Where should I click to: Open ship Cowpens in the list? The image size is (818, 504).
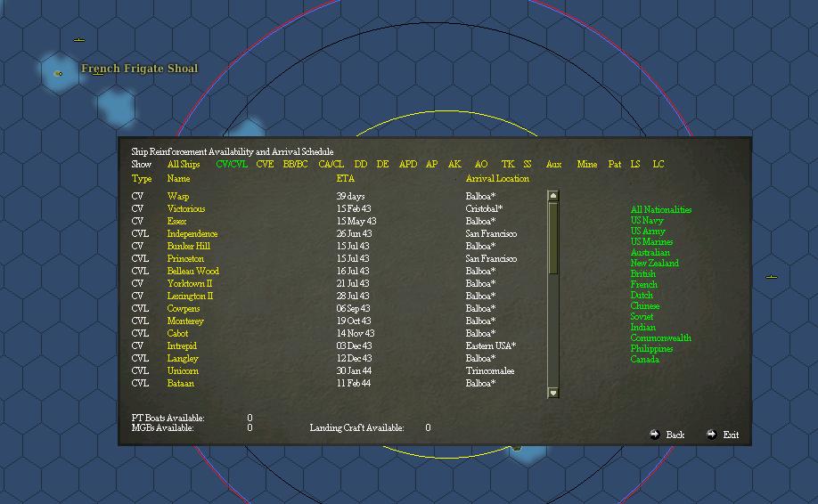[x=184, y=309]
